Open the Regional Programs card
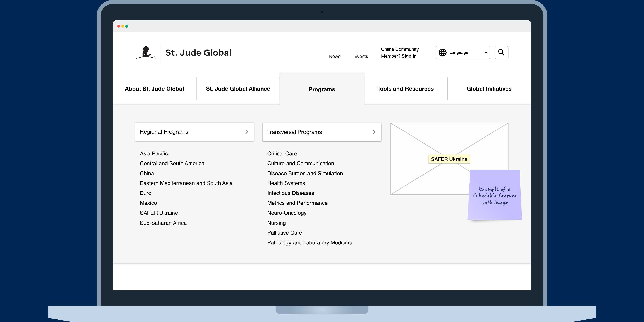Screen dimensions: 644x322 click(x=194, y=132)
